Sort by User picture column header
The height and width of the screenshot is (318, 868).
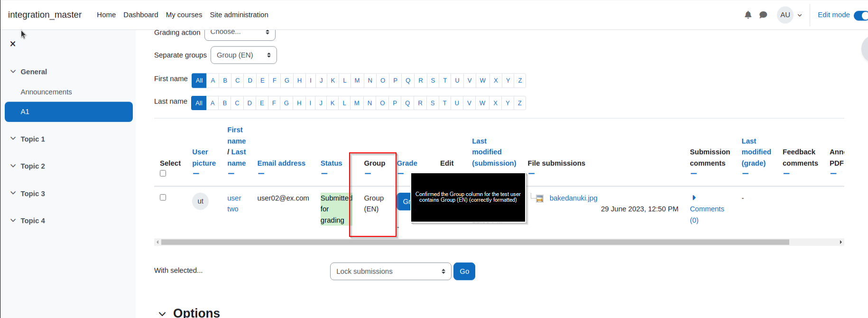pyautogui.click(x=204, y=158)
